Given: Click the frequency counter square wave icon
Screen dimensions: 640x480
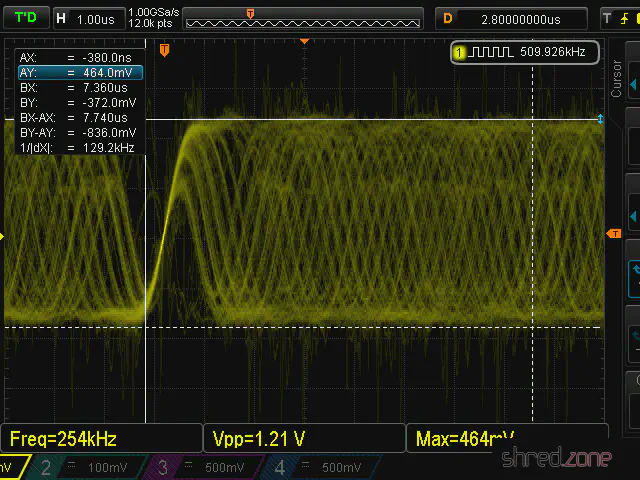Looking at the screenshot, I should tap(490, 52).
